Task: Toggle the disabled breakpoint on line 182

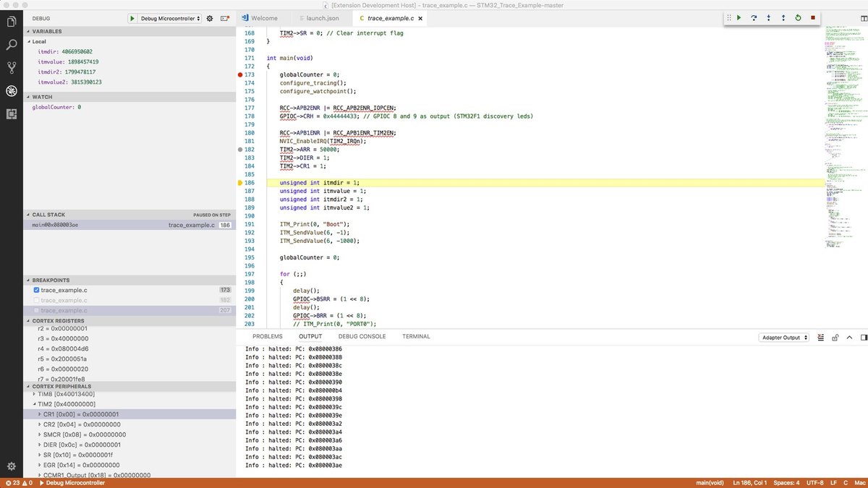Action: click(x=240, y=150)
